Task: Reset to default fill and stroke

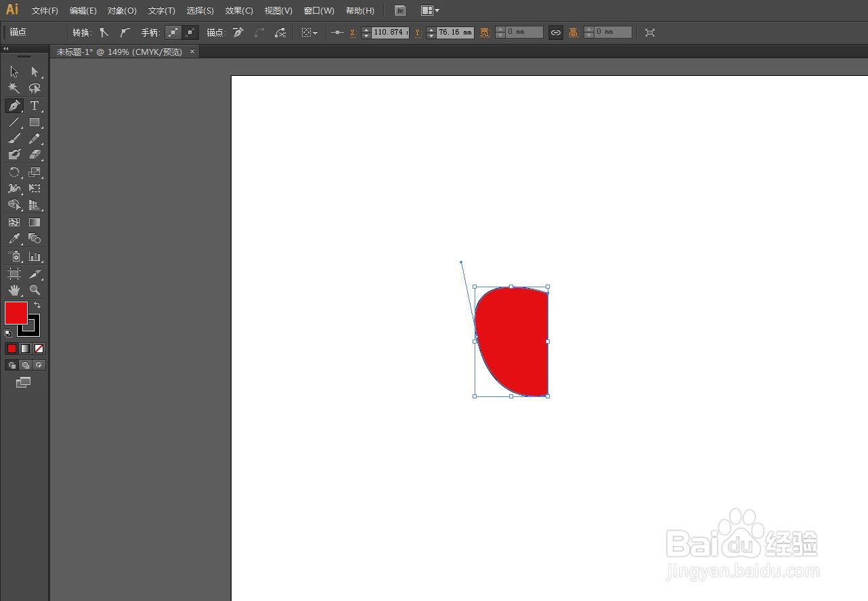Action: pyautogui.click(x=8, y=333)
